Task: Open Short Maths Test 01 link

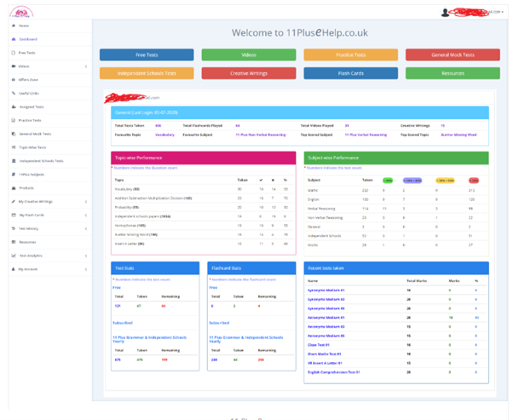Action: pos(324,354)
